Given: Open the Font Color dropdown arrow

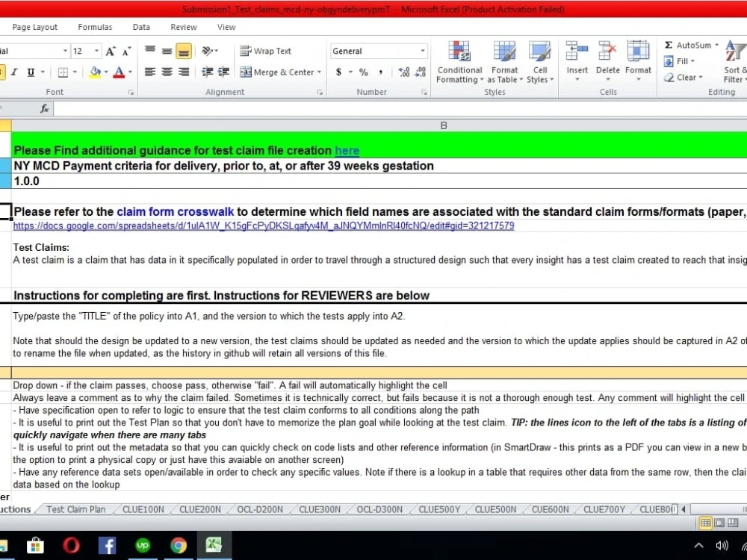Looking at the screenshot, I should point(130,72).
